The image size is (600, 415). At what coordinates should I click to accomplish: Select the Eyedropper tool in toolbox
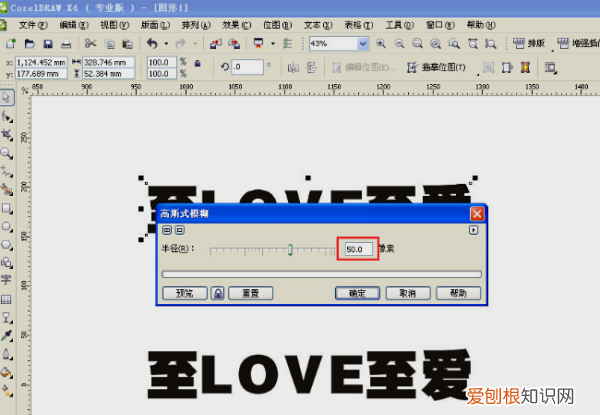click(7, 335)
